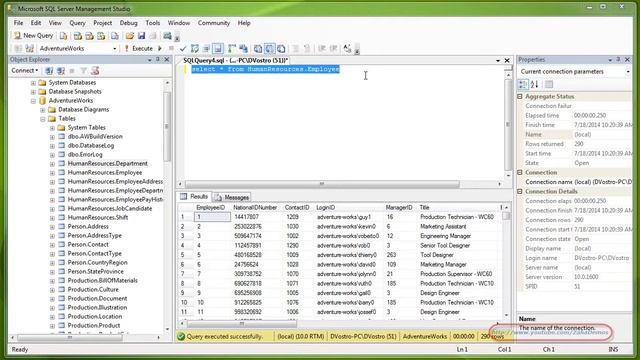The width and height of the screenshot is (640, 360).
Task: Open the Tools menu
Action: tap(153, 23)
